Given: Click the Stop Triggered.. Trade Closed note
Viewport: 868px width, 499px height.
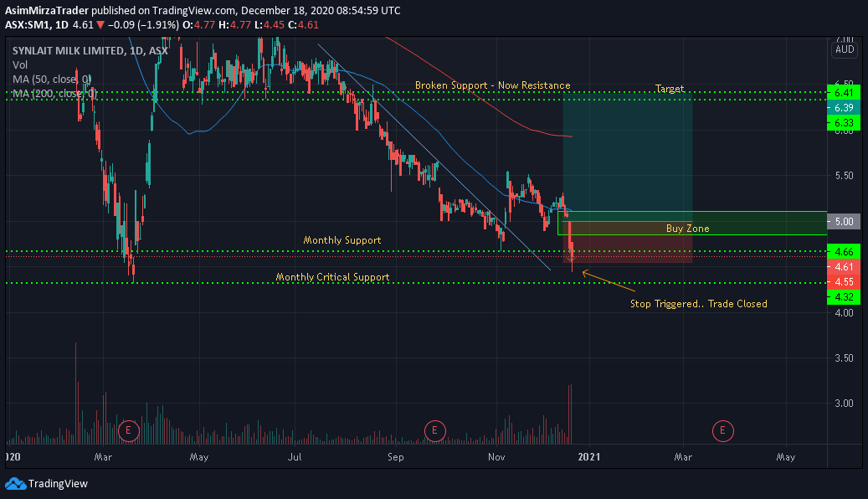Looking at the screenshot, I should [x=699, y=303].
